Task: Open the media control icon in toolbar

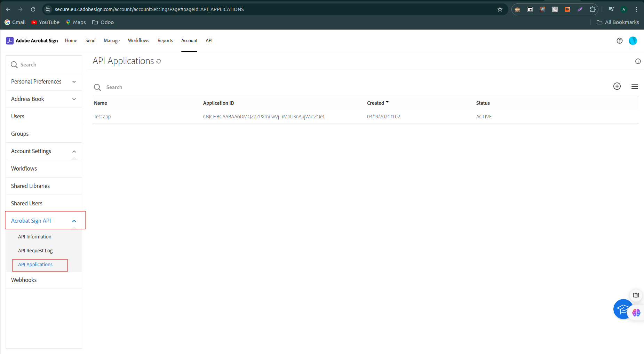Action: pos(611,9)
